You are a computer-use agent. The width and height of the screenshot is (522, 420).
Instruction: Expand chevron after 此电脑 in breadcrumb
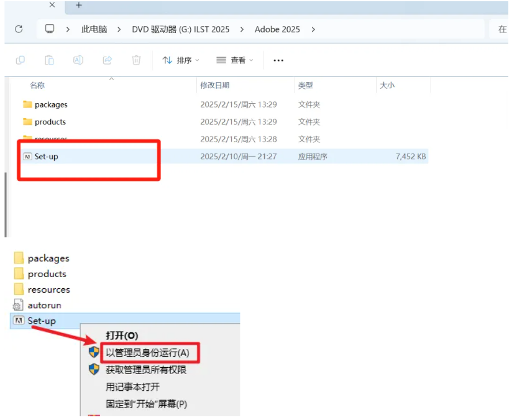[119, 30]
